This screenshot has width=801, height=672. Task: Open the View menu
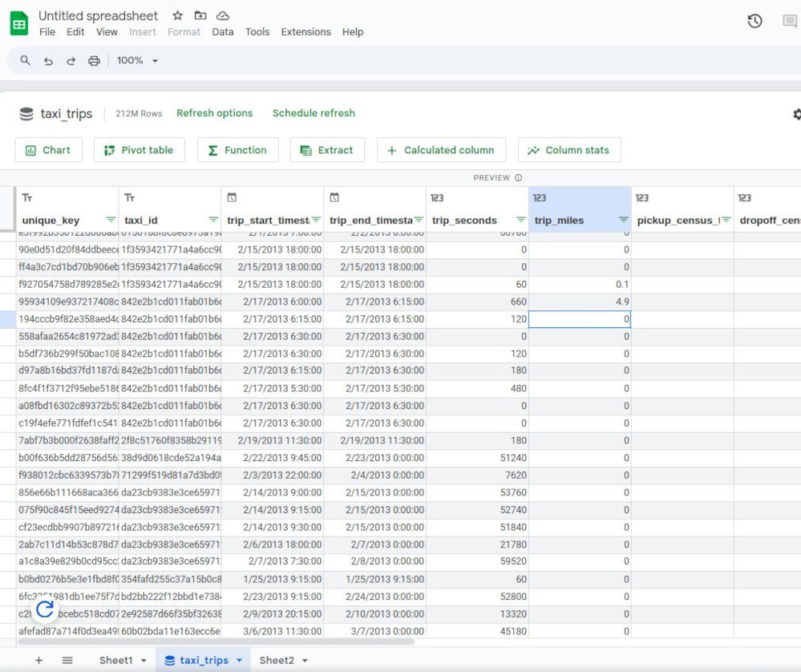(107, 32)
